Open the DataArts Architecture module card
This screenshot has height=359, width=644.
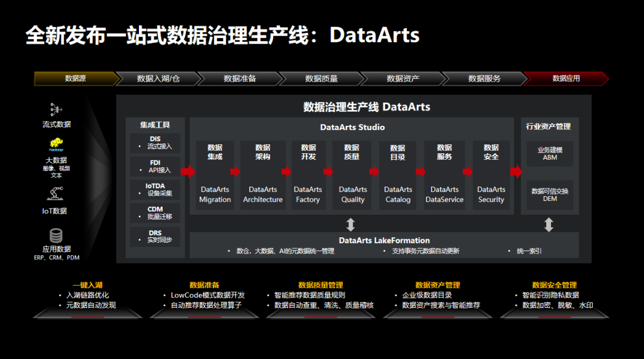[x=263, y=175]
